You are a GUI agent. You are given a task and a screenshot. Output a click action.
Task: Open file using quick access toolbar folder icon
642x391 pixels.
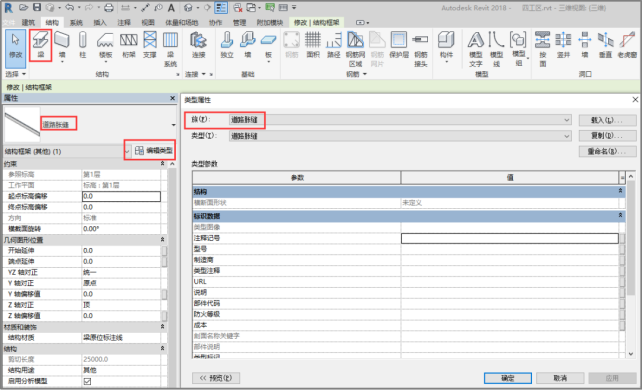pos(23,7)
